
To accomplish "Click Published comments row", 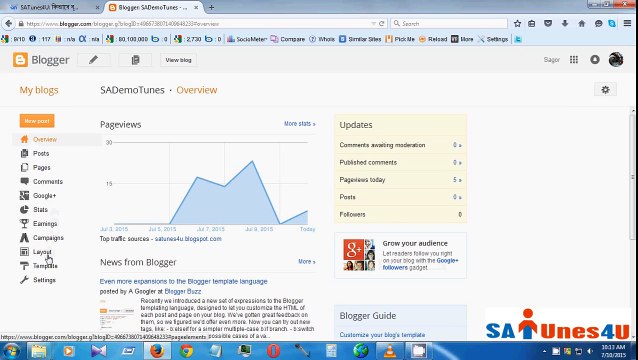I will tap(400, 162).
